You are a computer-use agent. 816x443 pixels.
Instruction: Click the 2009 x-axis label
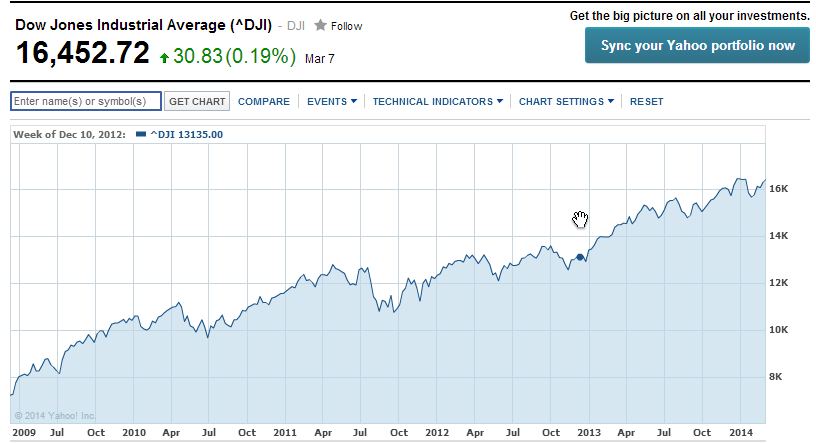point(24,433)
